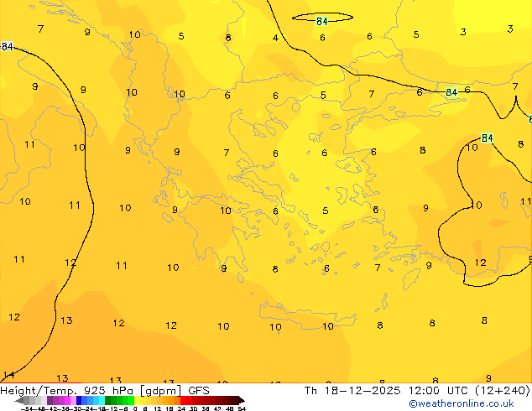532x411 pixels.
Task: Click the '925' pressure level in the title
Action: 94,391
